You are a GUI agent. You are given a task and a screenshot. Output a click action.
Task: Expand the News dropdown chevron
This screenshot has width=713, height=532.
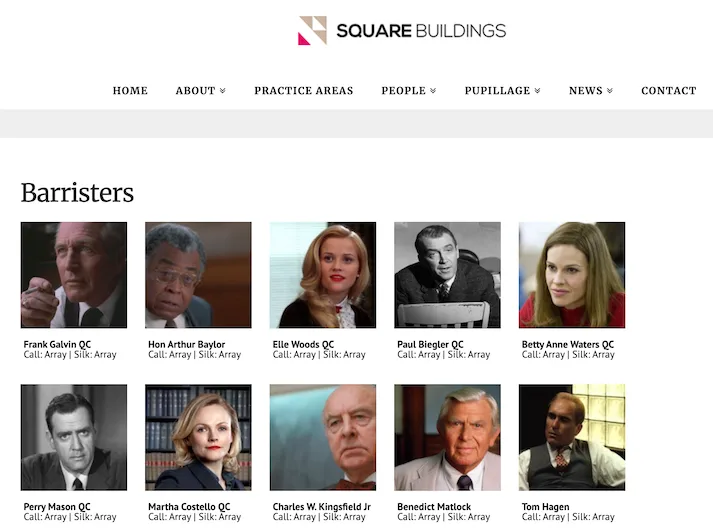tap(610, 91)
